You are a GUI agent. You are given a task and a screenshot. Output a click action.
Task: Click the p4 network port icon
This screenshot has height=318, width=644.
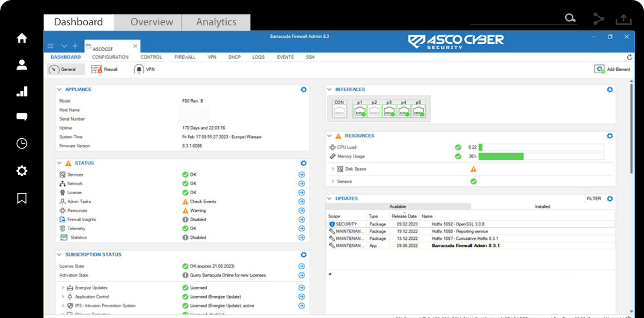pos(403,111)
